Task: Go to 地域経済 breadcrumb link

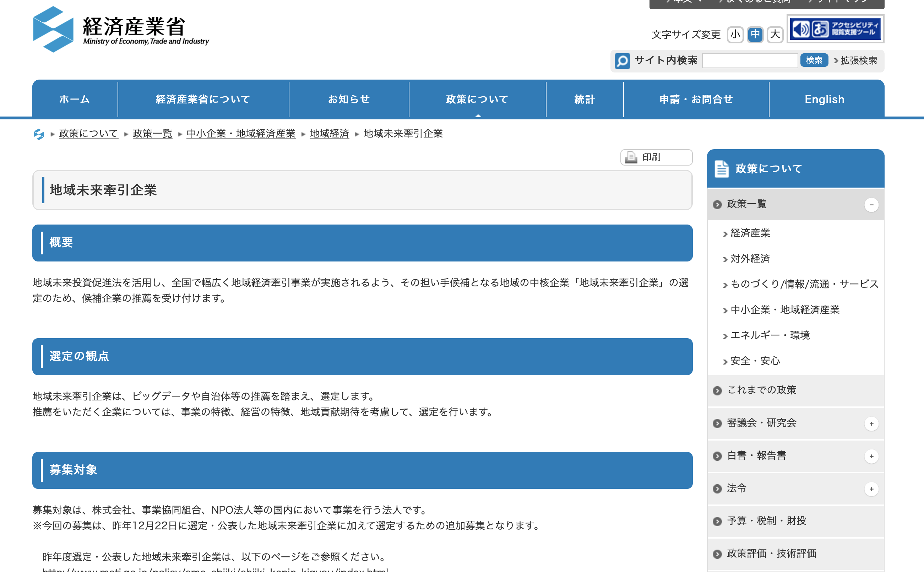Action: pyautogui.click(x=329, y=134)
